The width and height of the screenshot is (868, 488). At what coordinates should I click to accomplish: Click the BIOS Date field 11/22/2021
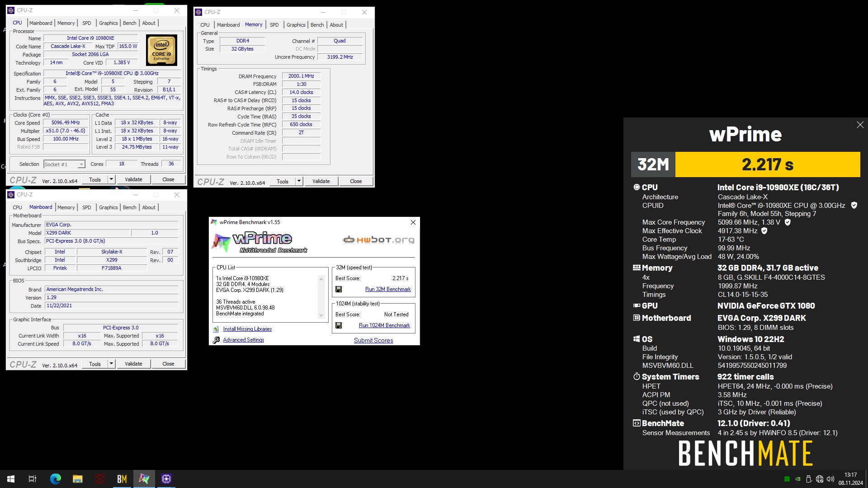coord(112,306)
